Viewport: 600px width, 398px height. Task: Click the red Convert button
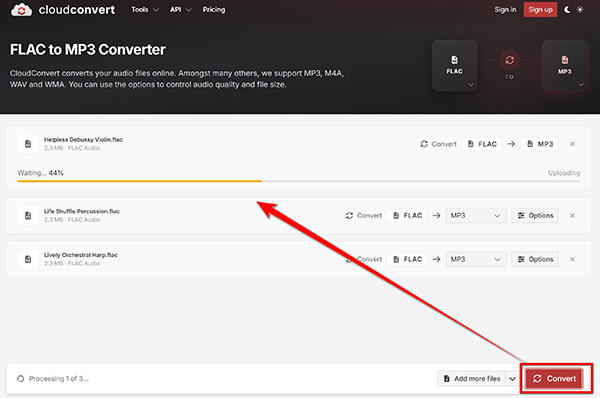(x=554, y=378)
